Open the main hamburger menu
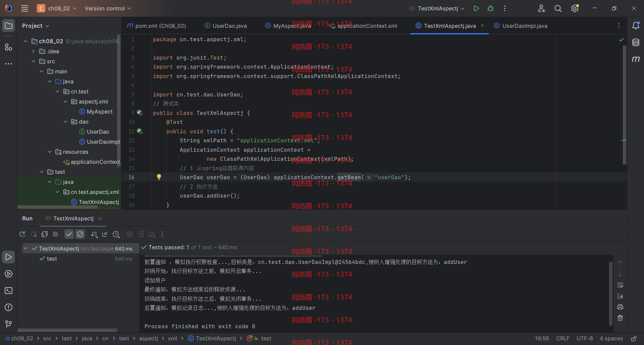Viewport: 644px width, 345px height. [x=24, y=8]
